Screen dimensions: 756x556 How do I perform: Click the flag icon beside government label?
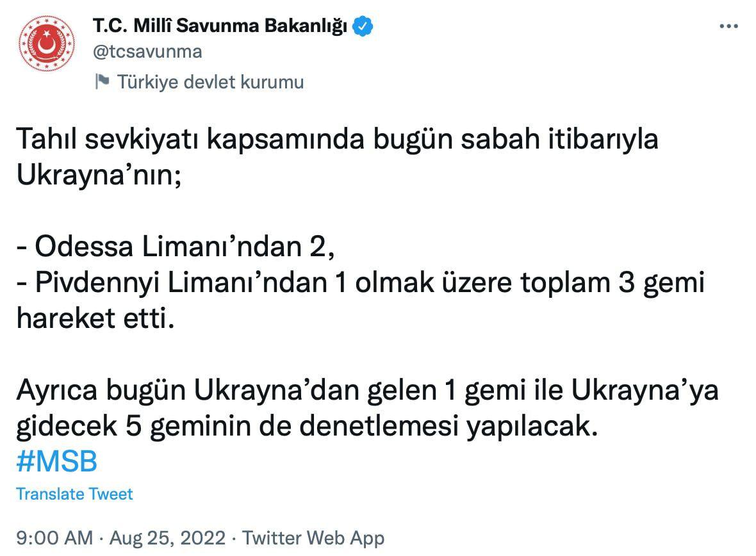pos(101,81)
